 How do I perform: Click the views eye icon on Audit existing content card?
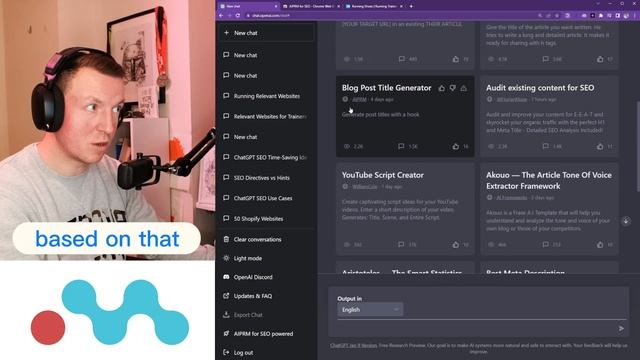pos(491,146)
